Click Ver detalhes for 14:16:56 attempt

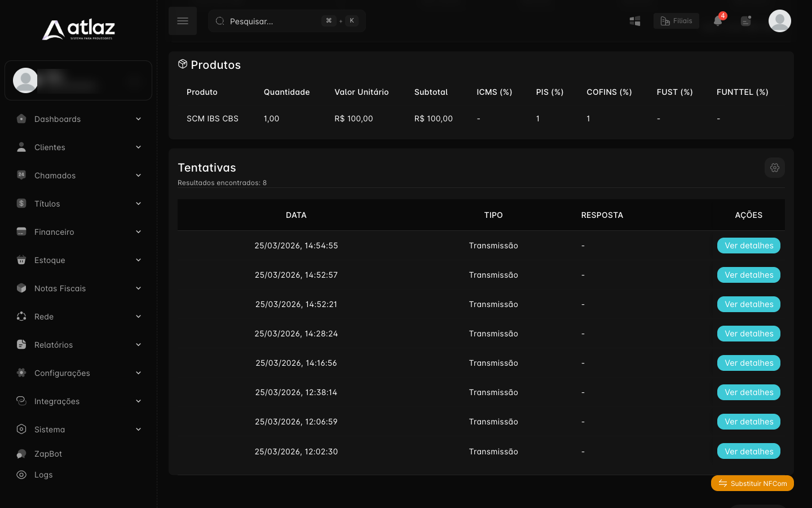(x=749, y=363)
